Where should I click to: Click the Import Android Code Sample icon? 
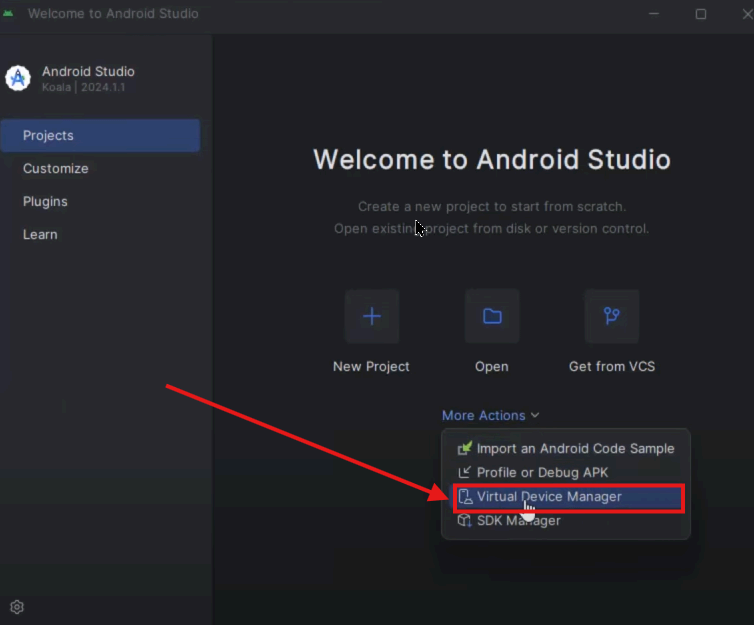(x=465, y=449)
